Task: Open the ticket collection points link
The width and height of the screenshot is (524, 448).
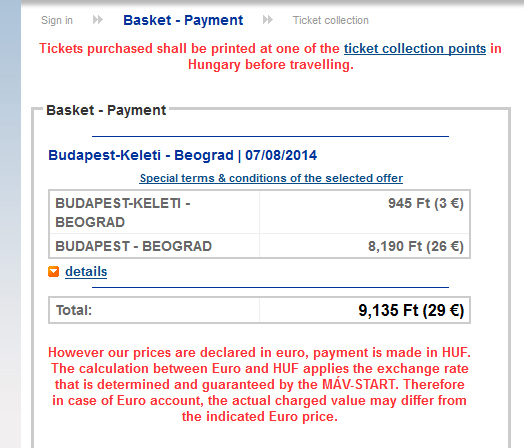Action: click(415, 49)
